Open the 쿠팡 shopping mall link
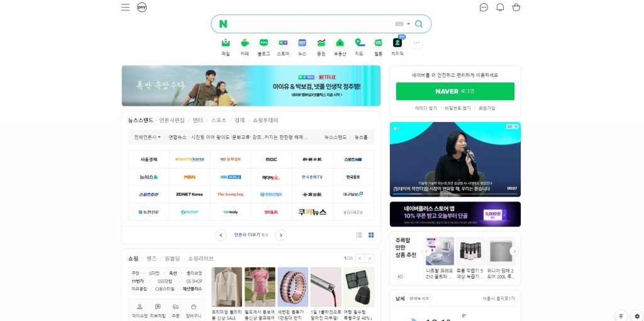Viewport: 644px width, 321px height. [x=136, y=273]
